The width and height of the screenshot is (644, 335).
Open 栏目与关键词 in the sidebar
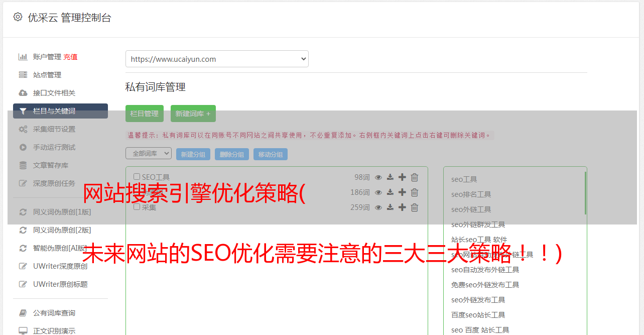(x=60, y=111)
